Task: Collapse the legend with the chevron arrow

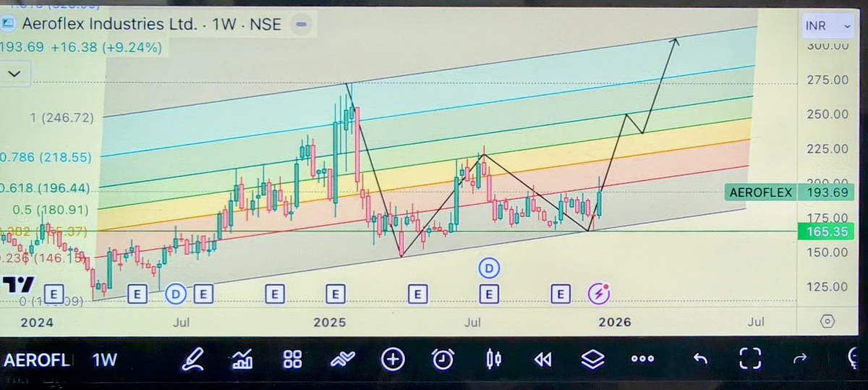Action: (x=15, y=73)
